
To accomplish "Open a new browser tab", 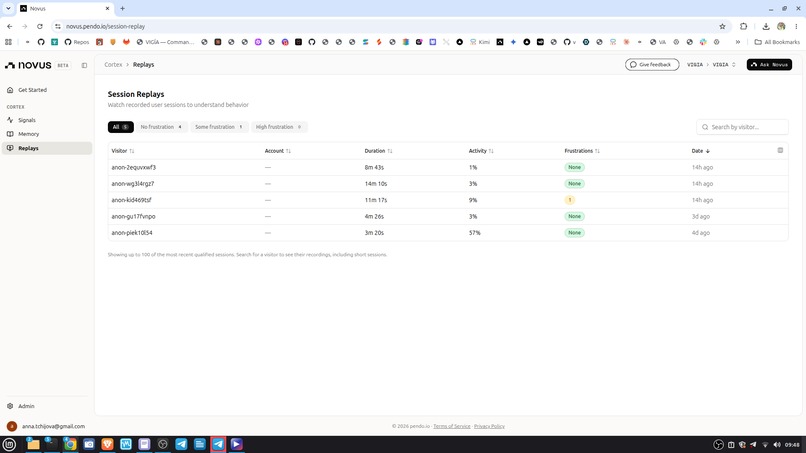I will [122, 8].
